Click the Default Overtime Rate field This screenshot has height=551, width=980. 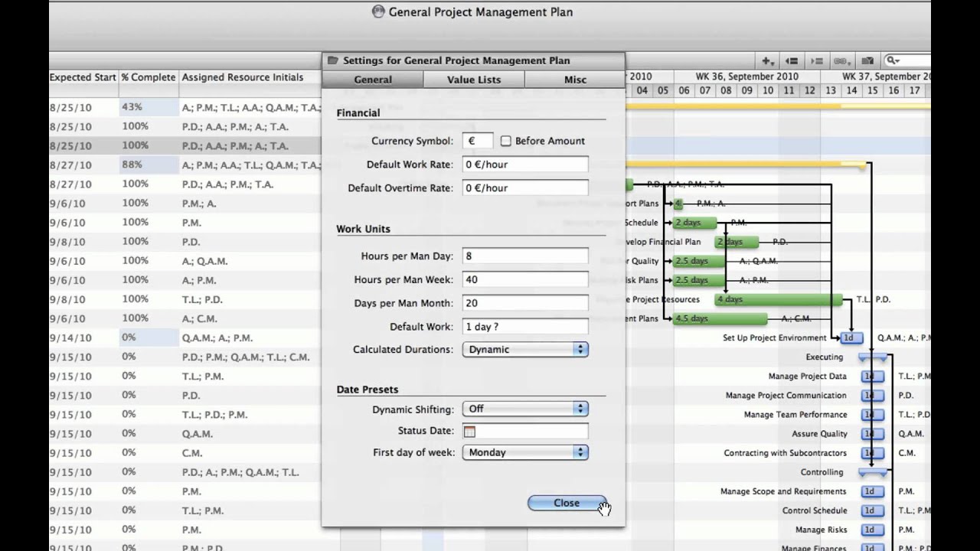tap(525, 187)
